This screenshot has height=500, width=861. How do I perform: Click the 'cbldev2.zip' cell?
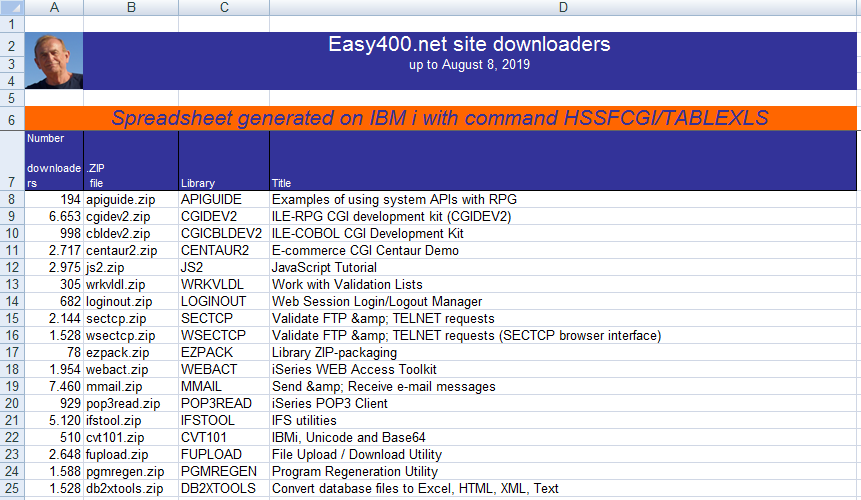[131, 233]
